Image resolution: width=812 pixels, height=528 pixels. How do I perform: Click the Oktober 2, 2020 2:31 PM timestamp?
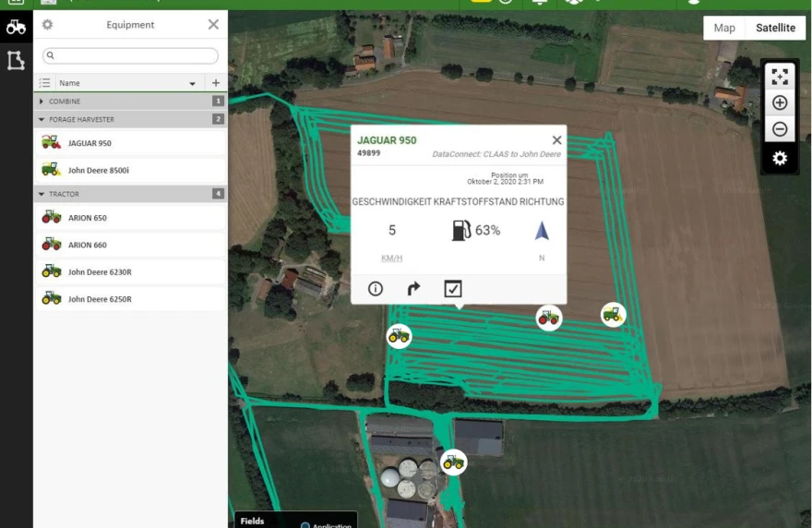tap(506, 182)
